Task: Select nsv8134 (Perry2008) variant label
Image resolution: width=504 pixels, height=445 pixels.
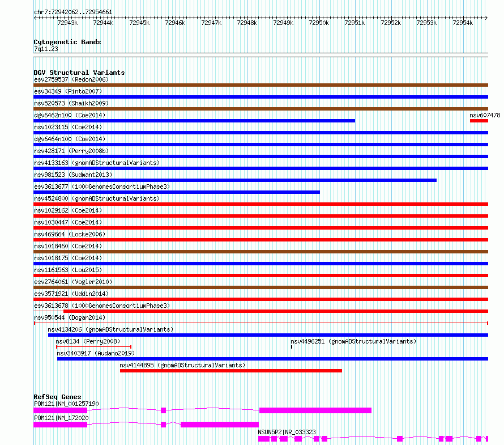Action: click(88, 341)
